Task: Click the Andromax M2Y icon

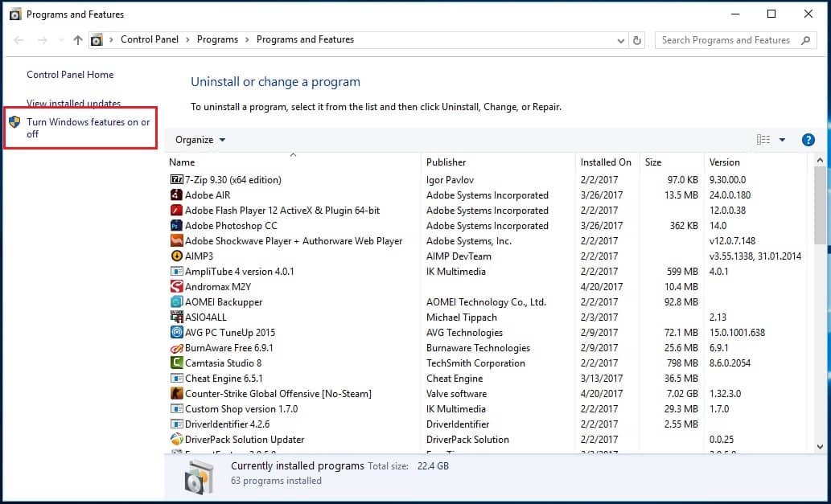Action: 176,287
